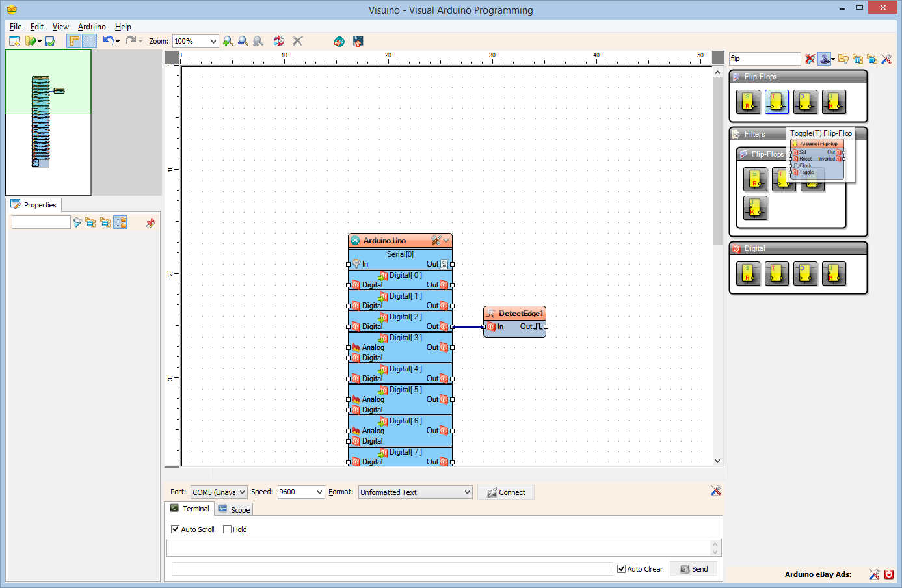Toggle the Auto Scroll checkbox
This screenshot has height=588, width=902.
175,529
